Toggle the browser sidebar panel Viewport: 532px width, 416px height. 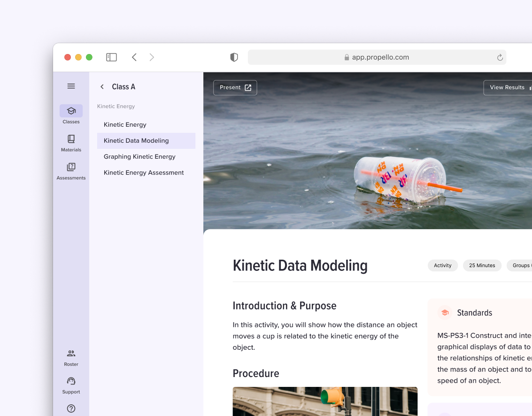(111, 57)
